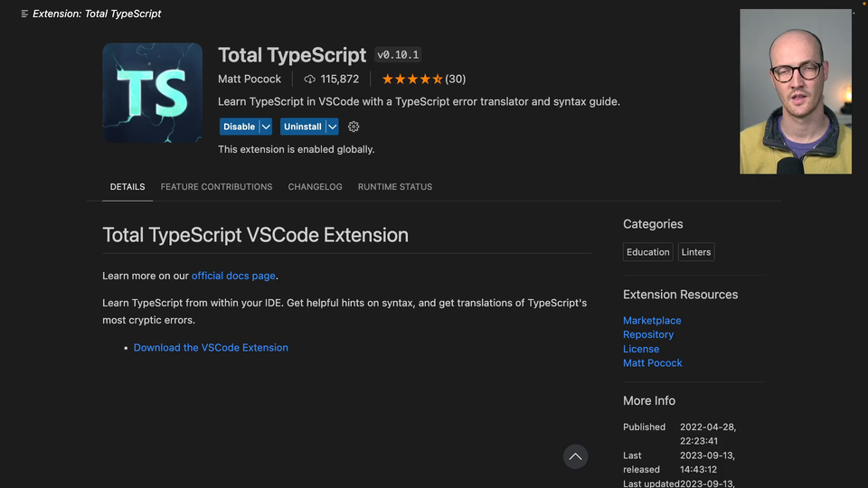Click Download the VSCode Extension link
Image resolution: width=868 pixels, height=488 pixels.
211,348
